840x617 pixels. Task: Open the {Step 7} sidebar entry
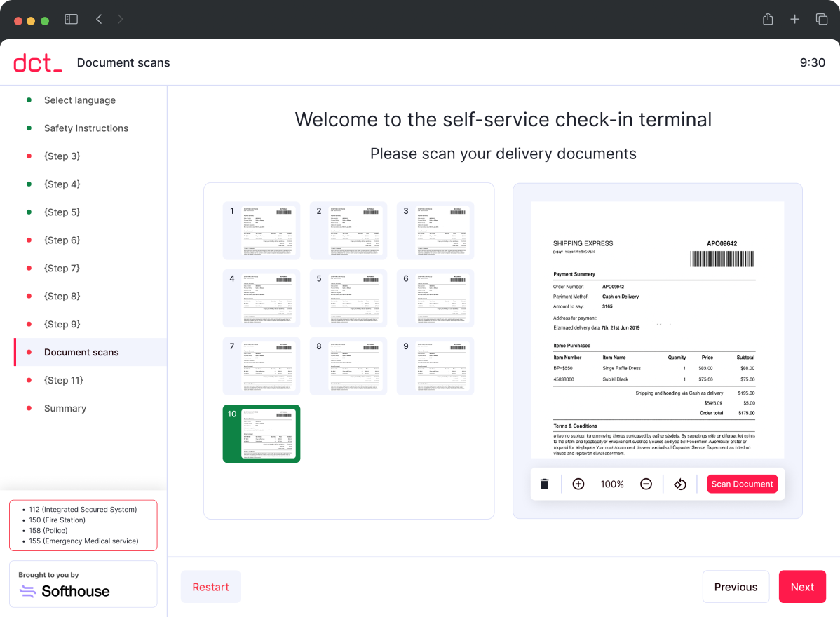pyautogui.click(x=62, y=268)
